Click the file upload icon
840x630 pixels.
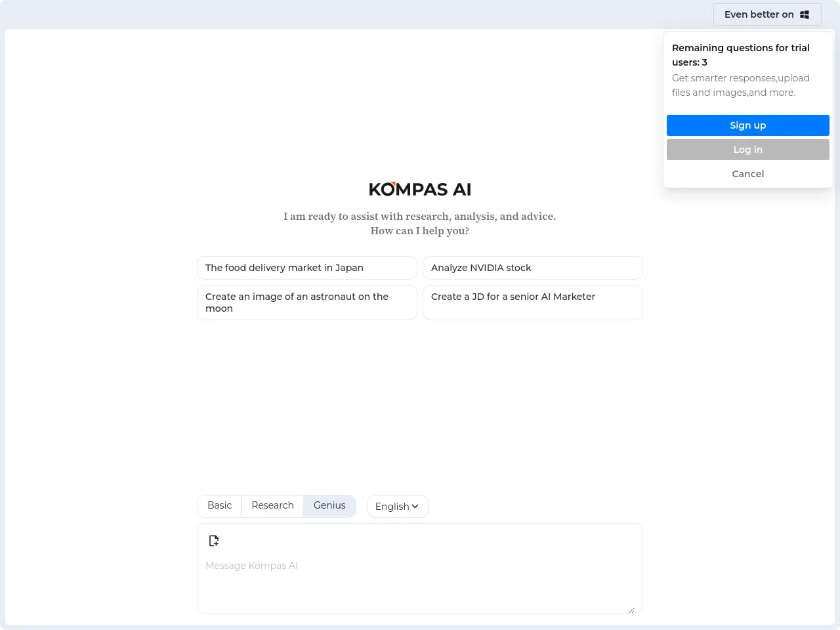coord(214,541)
